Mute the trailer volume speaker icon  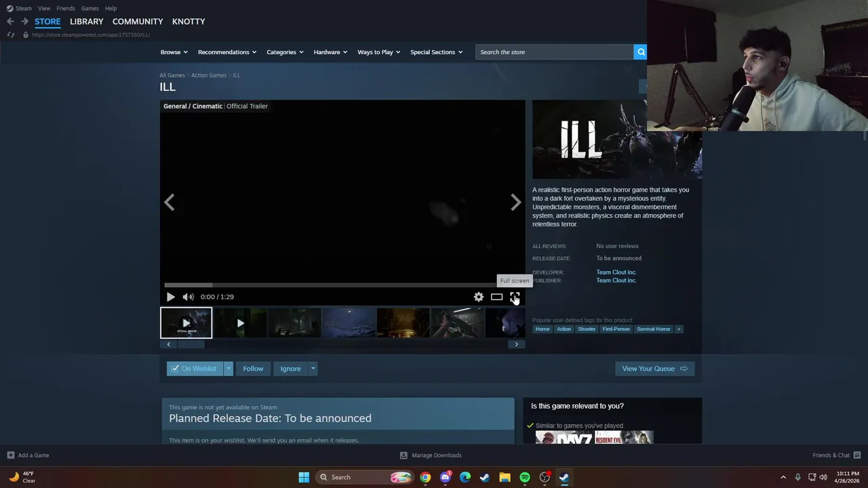click(188, 297)
